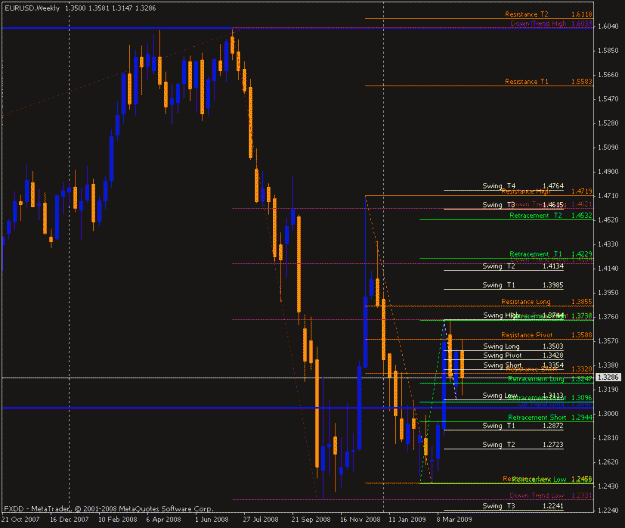The image size is (625, 528).
Task: Click the Swing T2 1.2723 label
Action: (x=523, y=445)
